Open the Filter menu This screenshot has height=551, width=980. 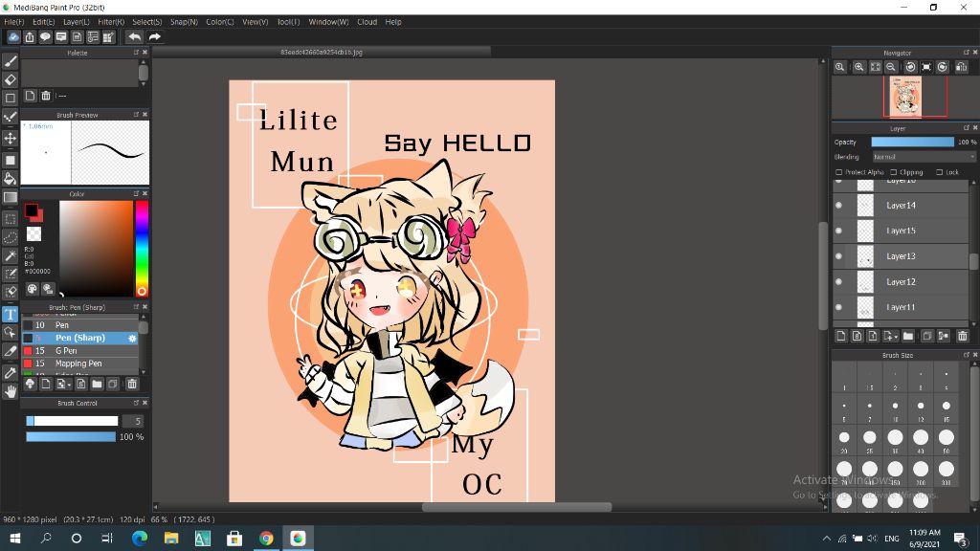(111, 22)
